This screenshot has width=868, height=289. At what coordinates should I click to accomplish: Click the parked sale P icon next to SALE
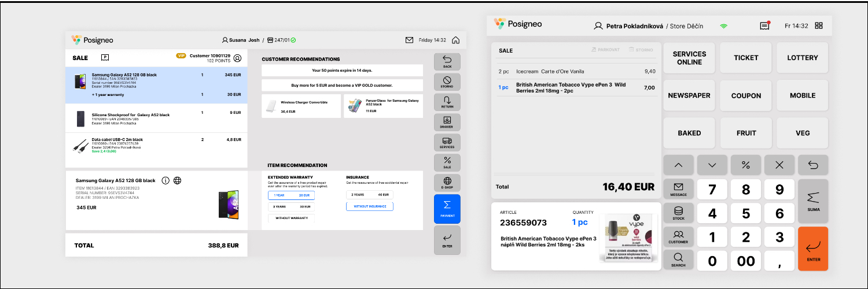[x=105, y=57]
